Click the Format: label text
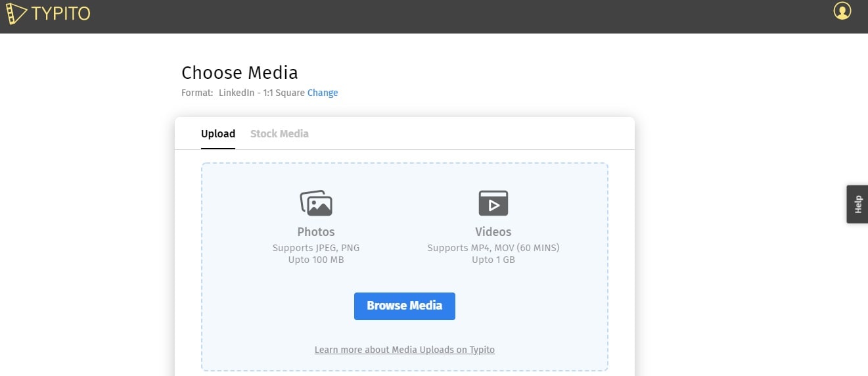Screen dimensions: 868x376 (197, 93)
